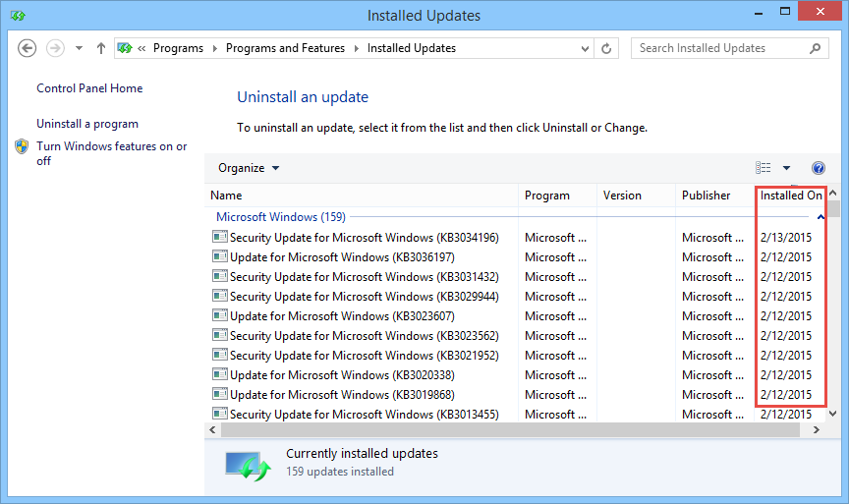Click the shield icon beside Windows features

click(22, 146)
